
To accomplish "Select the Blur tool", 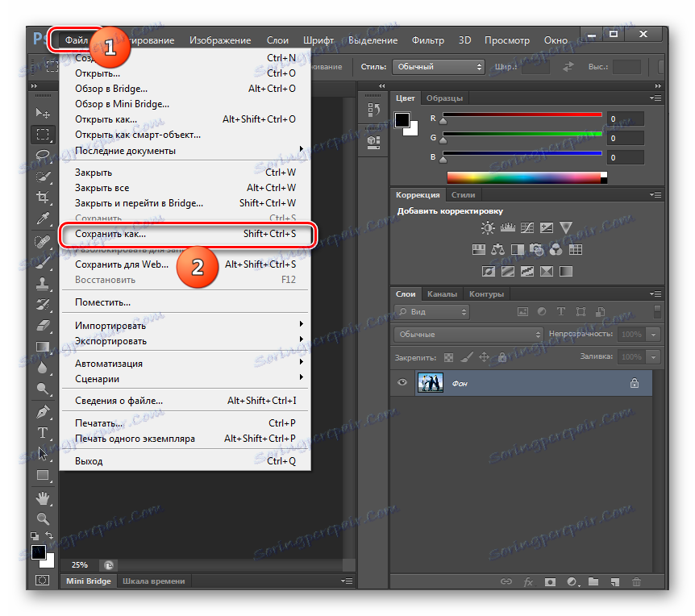I will coord(43,368).
